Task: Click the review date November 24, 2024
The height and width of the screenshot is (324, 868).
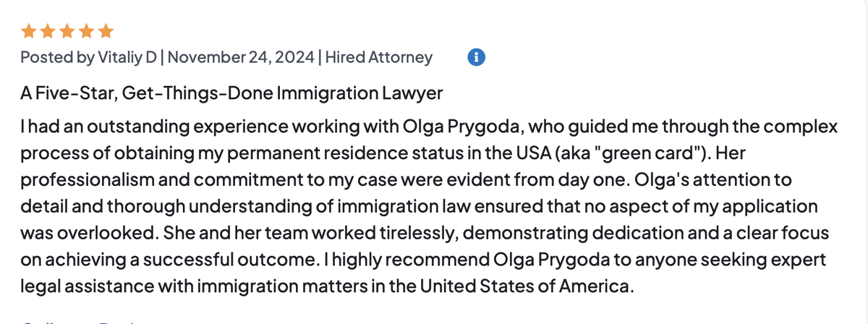Action: point(242,57)
